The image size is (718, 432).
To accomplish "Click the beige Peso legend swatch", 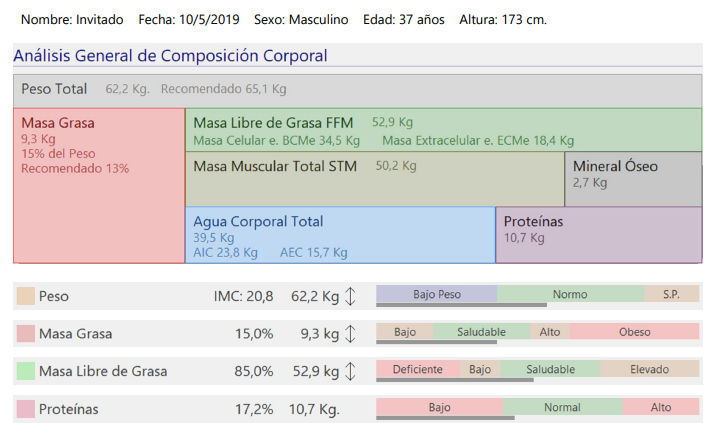I will (26, 296).
